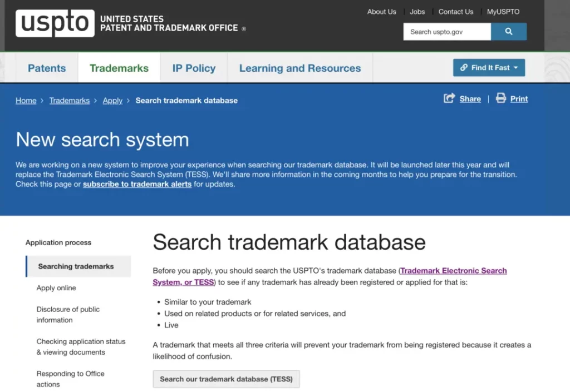
Task: Click the 'Live' bullet item
Action: pyautogui.click(x=171, y=325)
